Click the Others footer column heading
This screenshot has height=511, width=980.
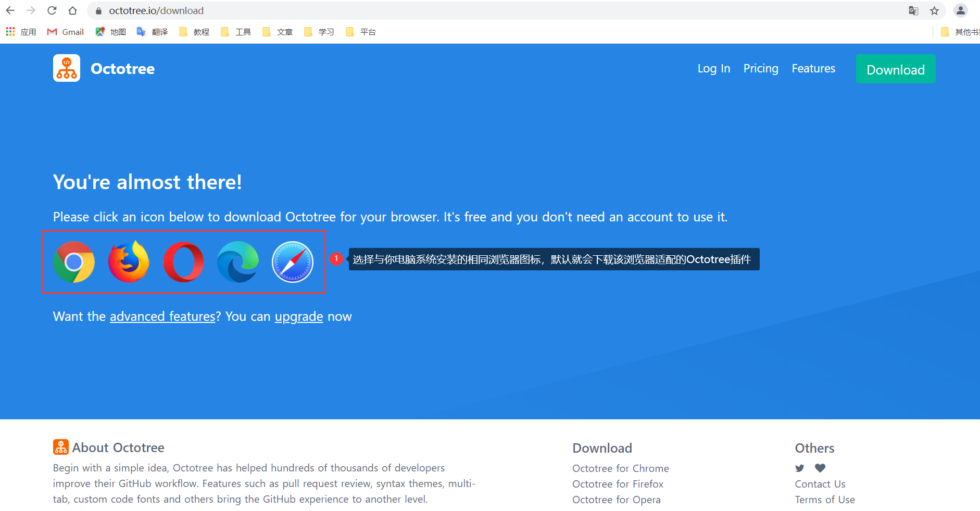tap(814, 448)
